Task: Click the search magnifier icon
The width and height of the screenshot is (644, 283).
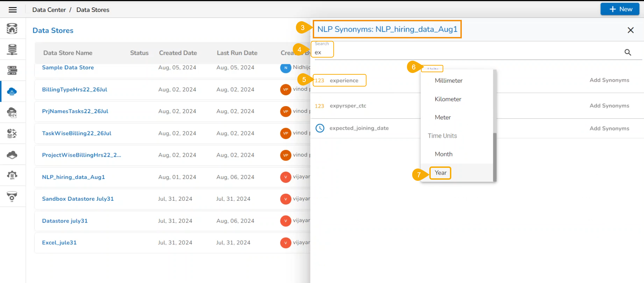Action: pos(628,52)
